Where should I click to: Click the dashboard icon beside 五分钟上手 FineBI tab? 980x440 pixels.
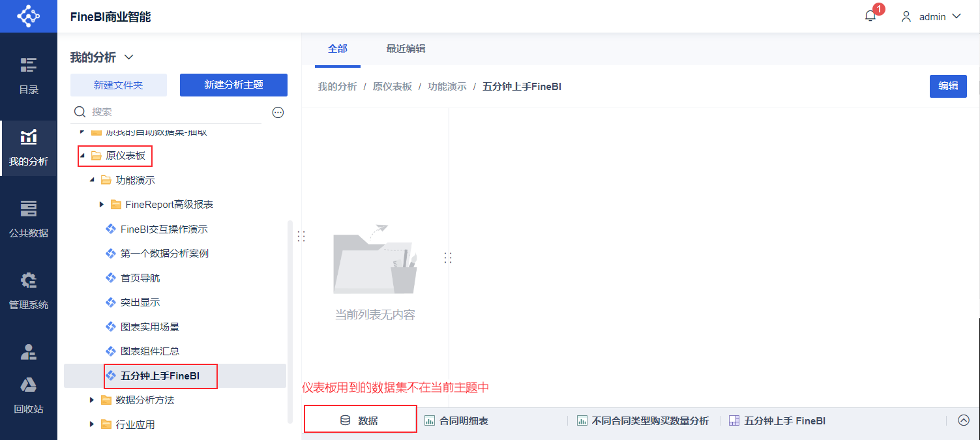pyautogui.click(x=734, y=421)
